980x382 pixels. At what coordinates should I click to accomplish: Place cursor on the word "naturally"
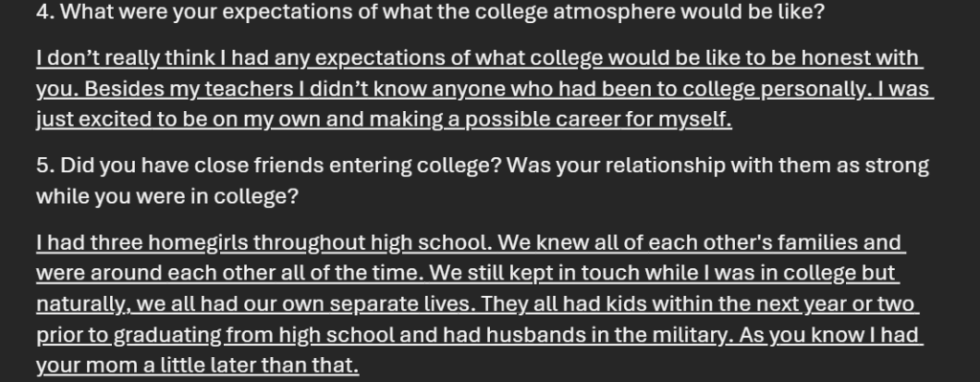point(82,304)
